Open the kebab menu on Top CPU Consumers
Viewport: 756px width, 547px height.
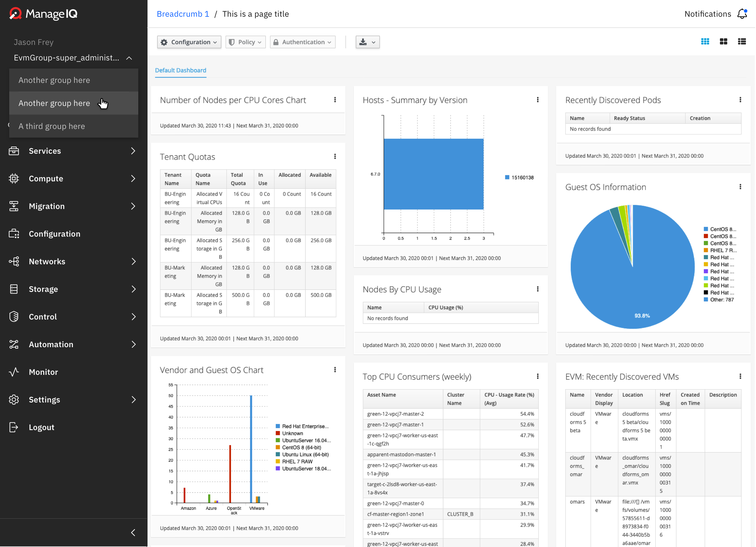tap(538, 377)
